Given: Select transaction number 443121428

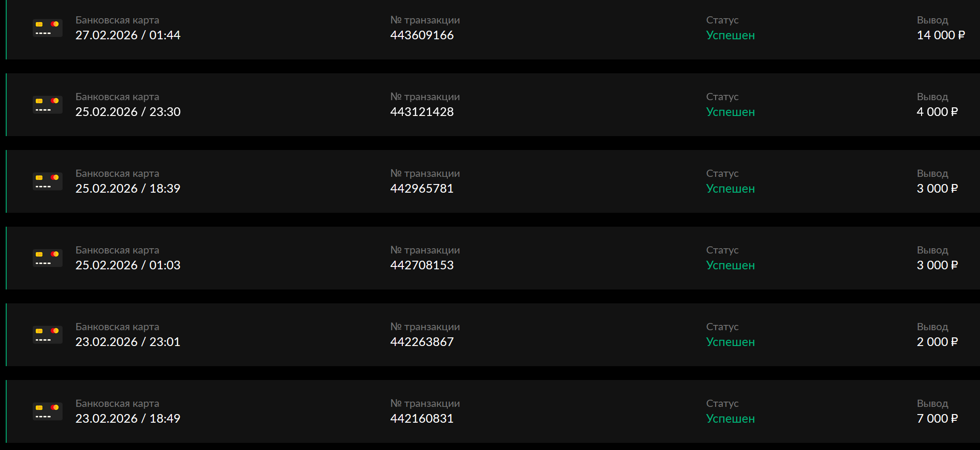Looking at the screenshot, I should [x=422, y=112].
